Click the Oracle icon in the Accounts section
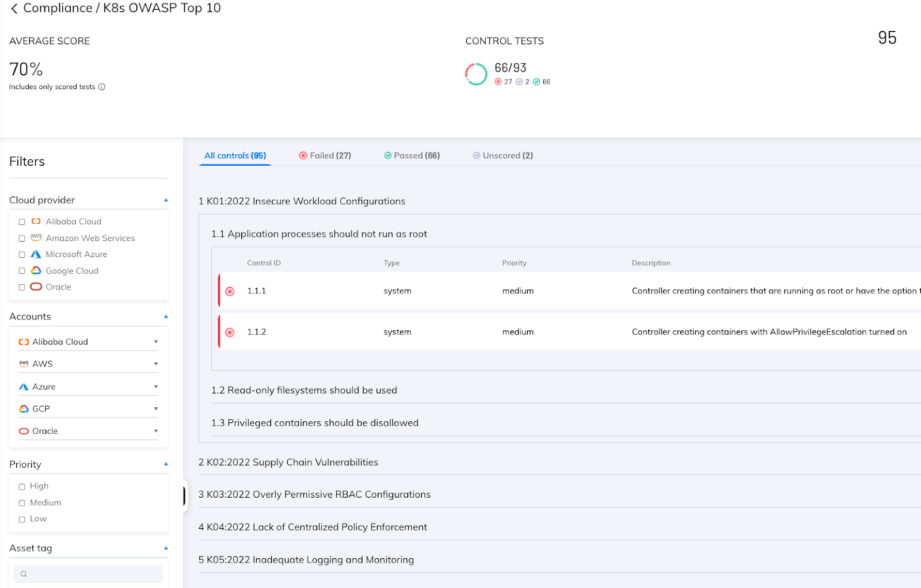Screen dimensions: 921x588 click(x=23, y=430)
